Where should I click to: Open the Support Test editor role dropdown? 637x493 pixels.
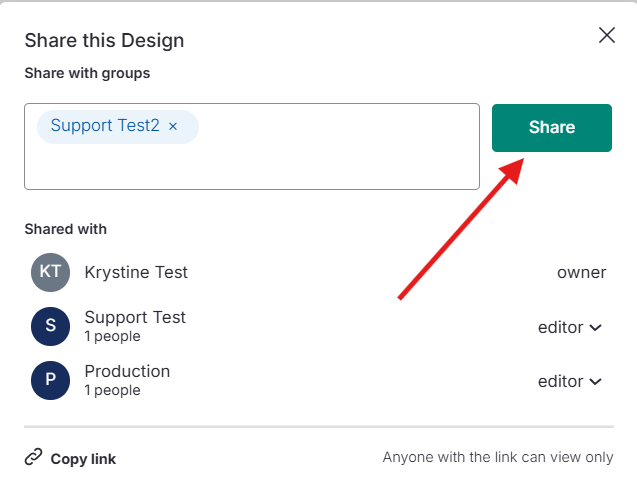[x=569, y=327]
